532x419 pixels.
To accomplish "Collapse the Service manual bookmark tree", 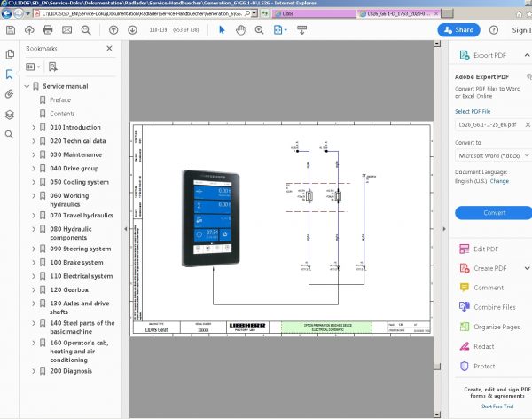I will coord(26,87).
